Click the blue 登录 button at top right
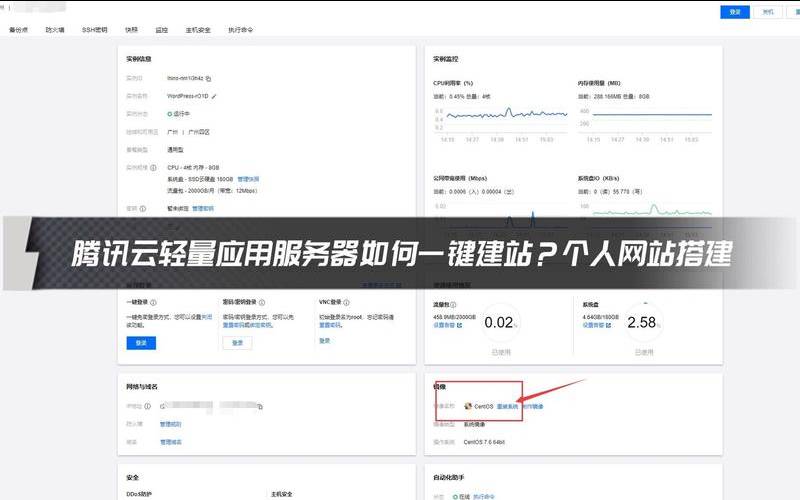 (735, 12)
